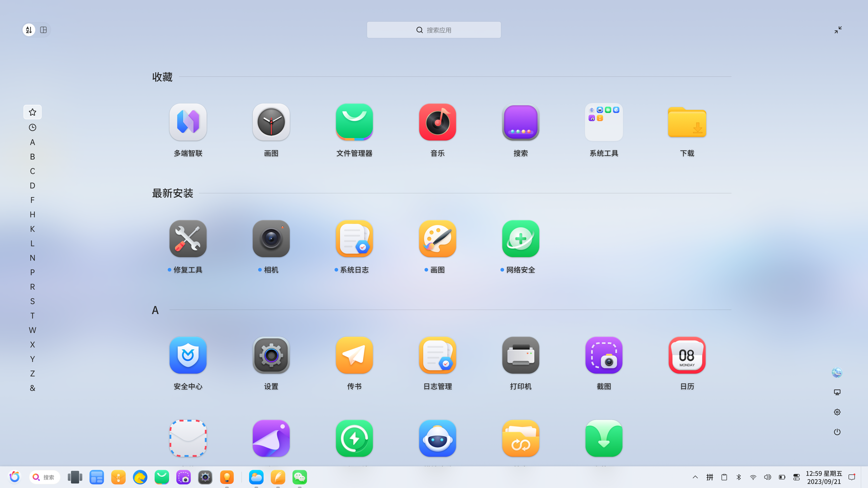This screenshot has height=488, width=868.
Task: Jump to favorites via star index
Action: click(x=32, y=112)
